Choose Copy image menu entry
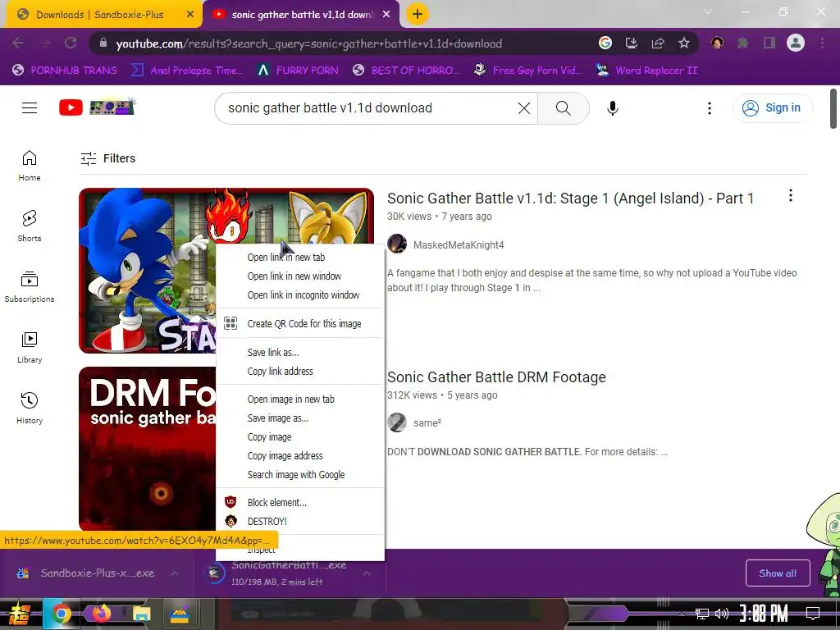Image resolution: width=840 pixels, height=630 pixels. click(300, 437)
